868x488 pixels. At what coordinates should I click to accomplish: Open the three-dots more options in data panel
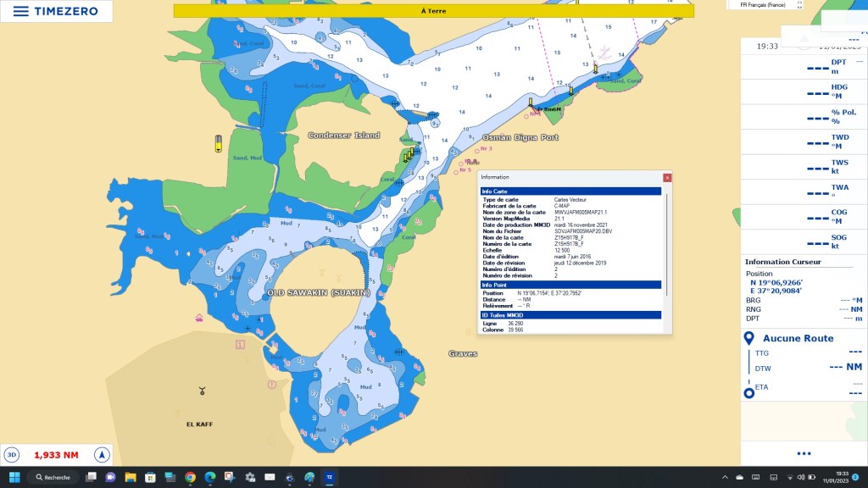click(x=804, y=454)
